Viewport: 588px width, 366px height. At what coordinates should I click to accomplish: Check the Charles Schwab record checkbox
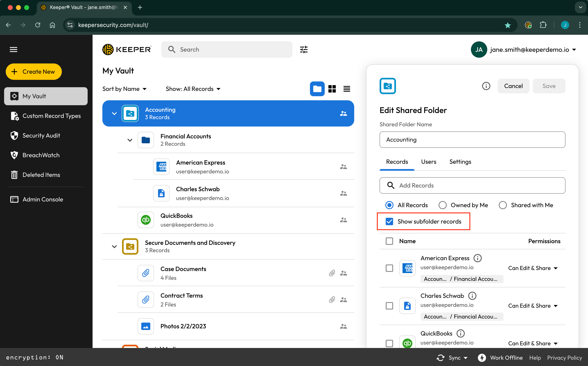[389, 306]
